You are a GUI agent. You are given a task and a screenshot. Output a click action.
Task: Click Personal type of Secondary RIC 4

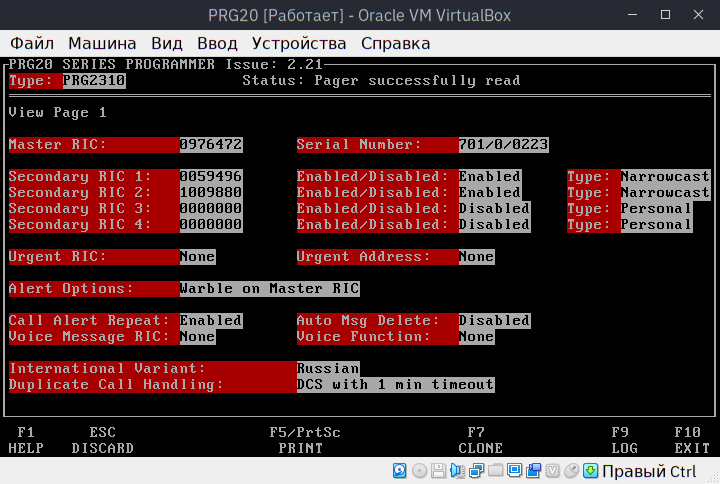(656, 225)
